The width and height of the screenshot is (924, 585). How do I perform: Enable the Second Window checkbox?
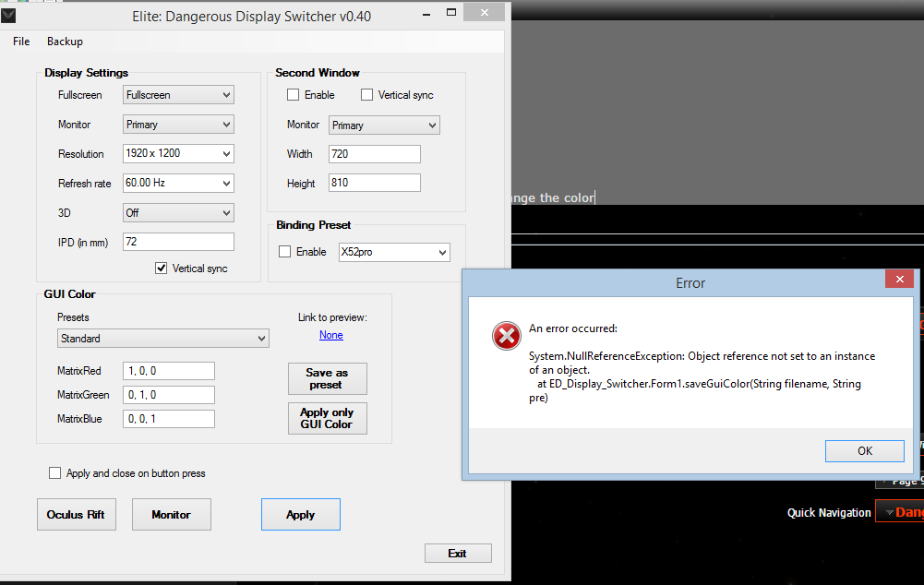[293, 95]
